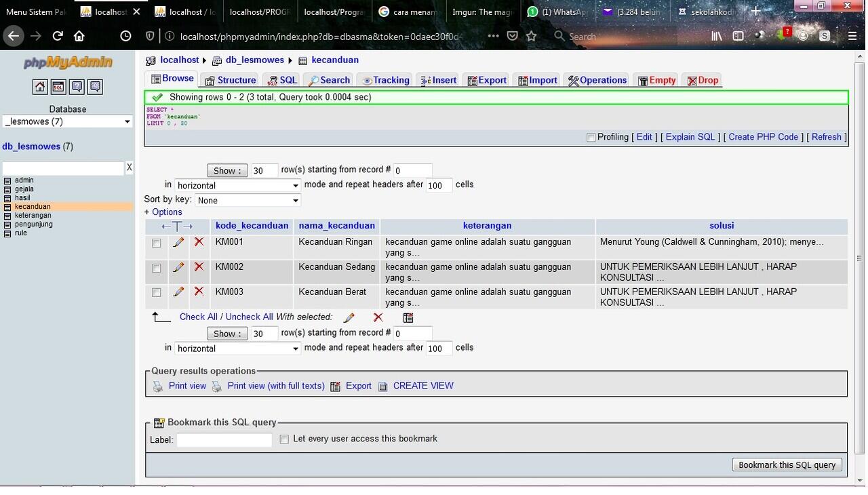Click the top starting record number field

(413, 170)
